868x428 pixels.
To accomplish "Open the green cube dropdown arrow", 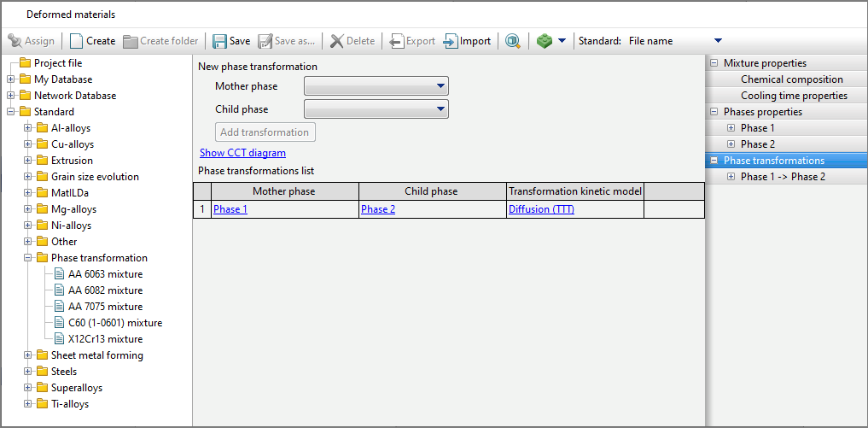I will [x=562, y=41].
